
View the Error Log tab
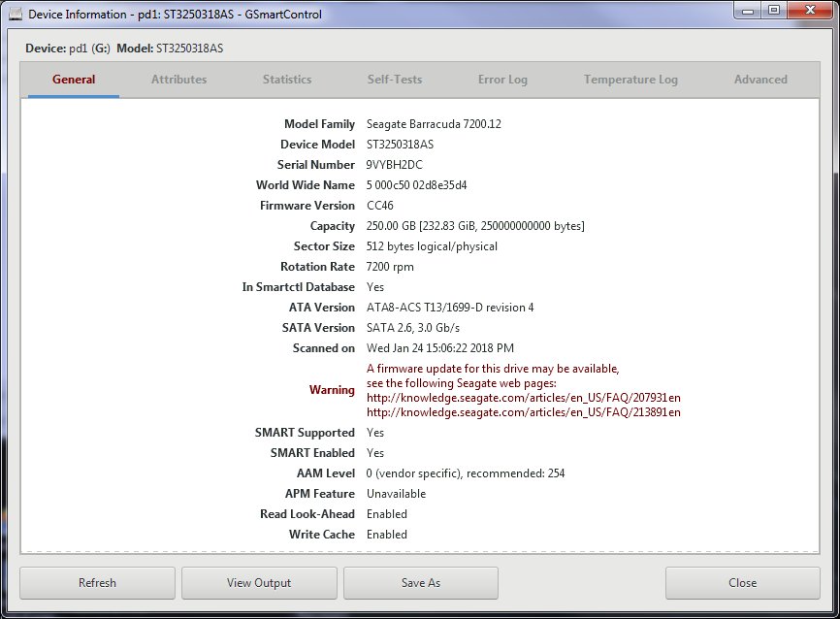point(502,80)
